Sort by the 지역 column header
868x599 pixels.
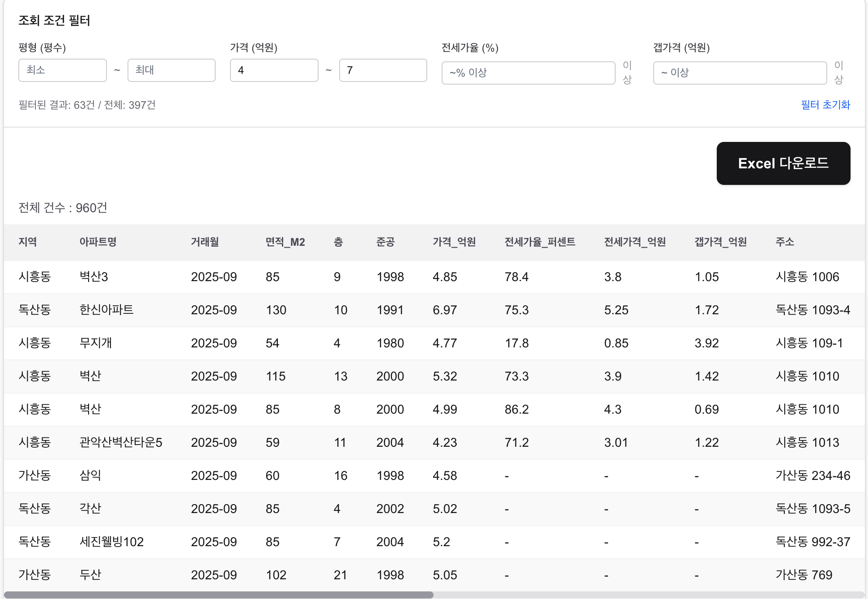coord(28,242)
